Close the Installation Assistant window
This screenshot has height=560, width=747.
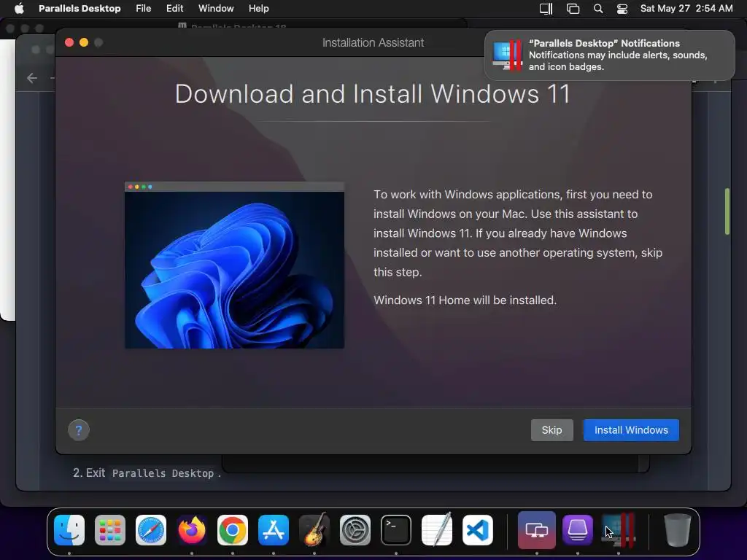pos(69,42)
